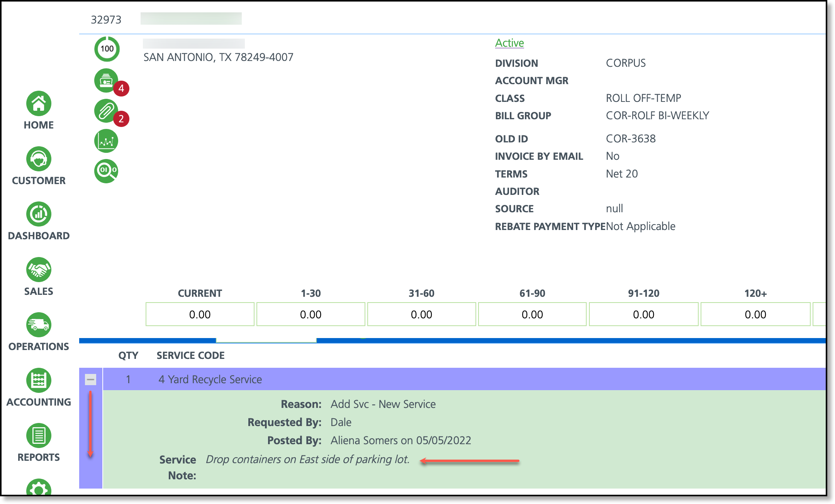This screenshot has width=835, height=504.
Task: Click the data search magnifier icon
Action: pyautogui.click(x=106, y=171)
